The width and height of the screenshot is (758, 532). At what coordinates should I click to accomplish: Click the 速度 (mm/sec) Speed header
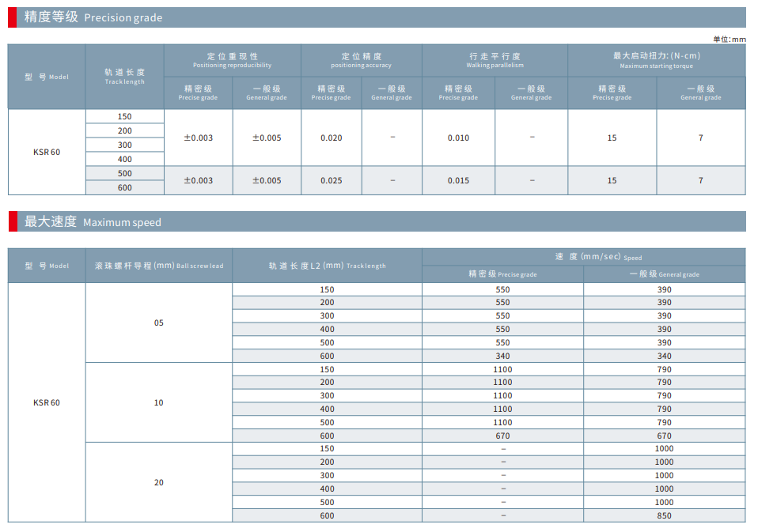583,257
